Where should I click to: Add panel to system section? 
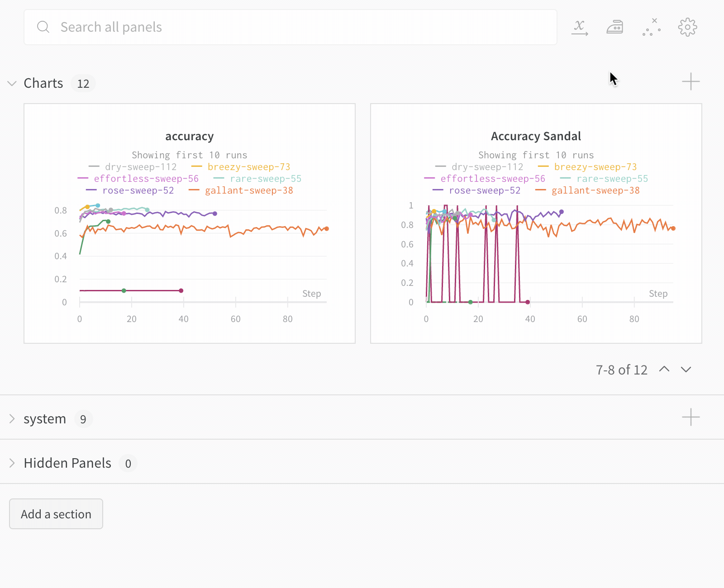pos(691,417)
